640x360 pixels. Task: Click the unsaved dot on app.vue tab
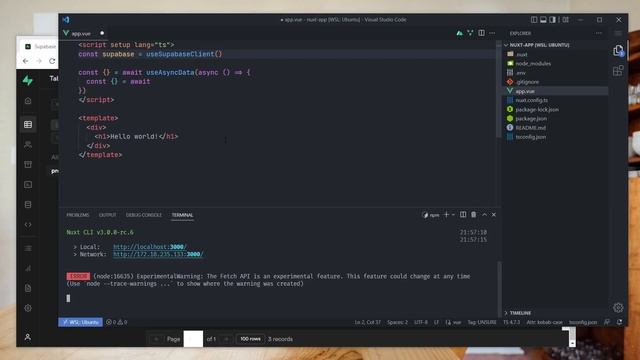[x=102, y=33]
